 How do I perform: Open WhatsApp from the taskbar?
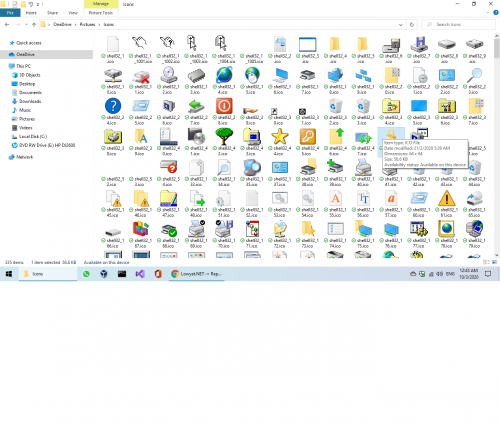(86, 274)
